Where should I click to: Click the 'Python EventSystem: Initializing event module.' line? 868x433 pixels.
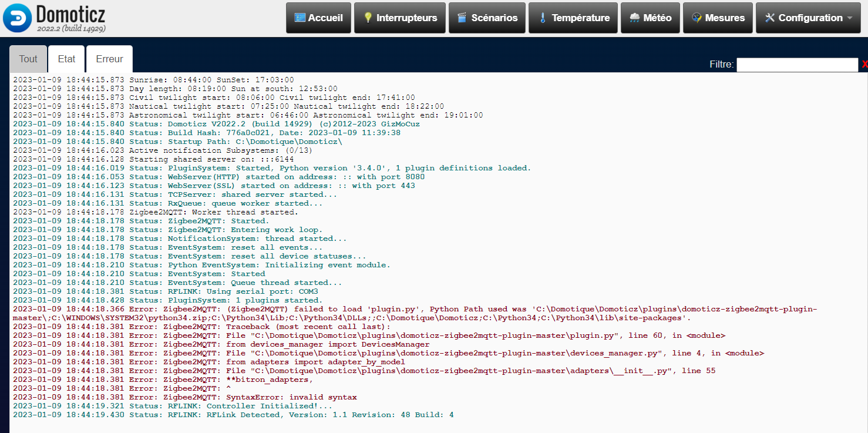click(x=201, y=265)
